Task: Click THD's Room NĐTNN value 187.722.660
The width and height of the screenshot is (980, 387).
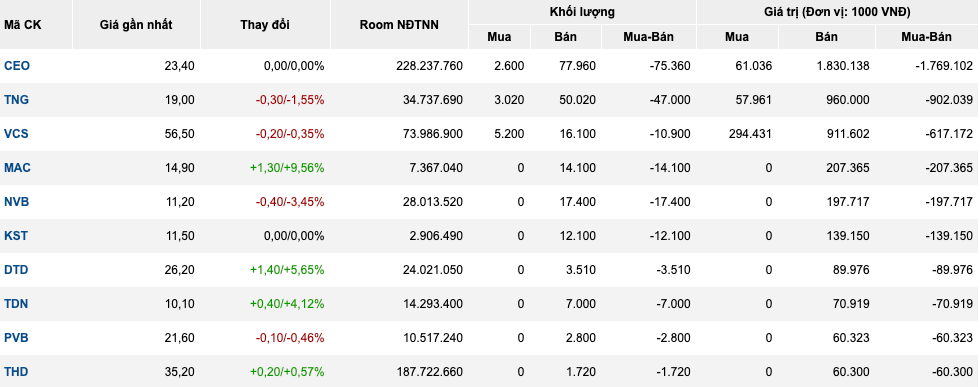Action: [x=429, y=372]
